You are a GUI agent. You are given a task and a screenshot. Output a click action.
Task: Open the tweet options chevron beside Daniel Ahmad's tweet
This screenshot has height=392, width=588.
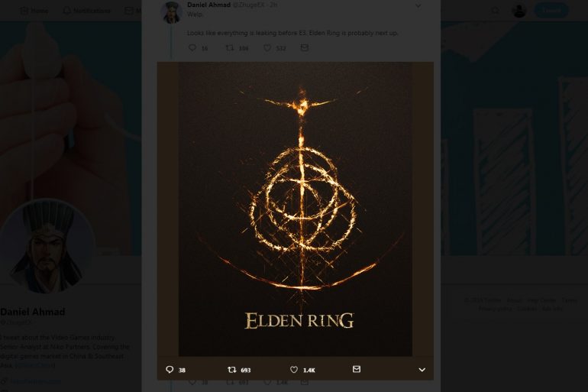418,5
